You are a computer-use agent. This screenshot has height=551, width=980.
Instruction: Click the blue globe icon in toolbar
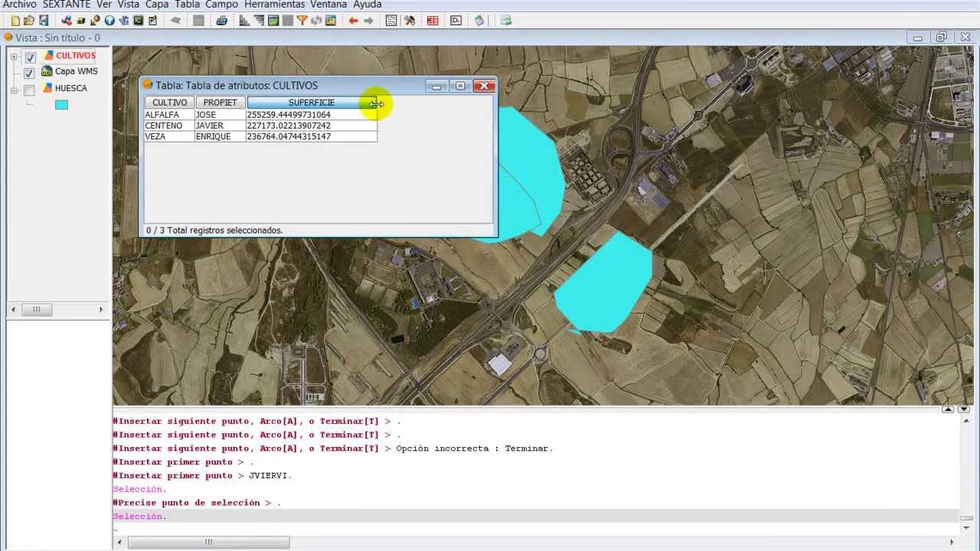pos(109,21)
